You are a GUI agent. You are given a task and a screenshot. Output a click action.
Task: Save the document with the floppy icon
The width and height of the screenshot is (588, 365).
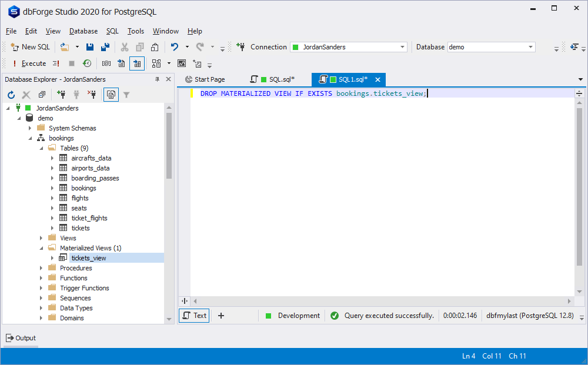coord(90,47)
